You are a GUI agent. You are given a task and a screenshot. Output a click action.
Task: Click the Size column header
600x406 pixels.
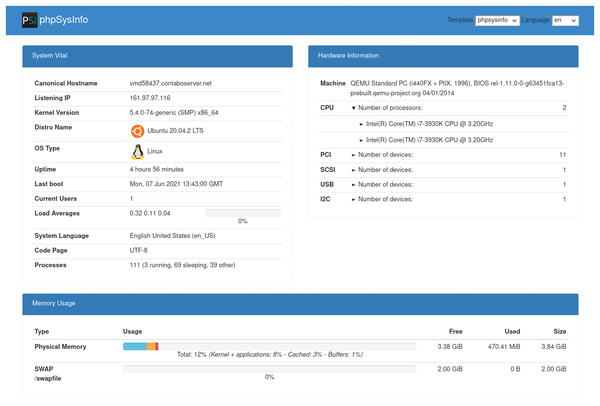pyautogui.click(x=560, y=332)
